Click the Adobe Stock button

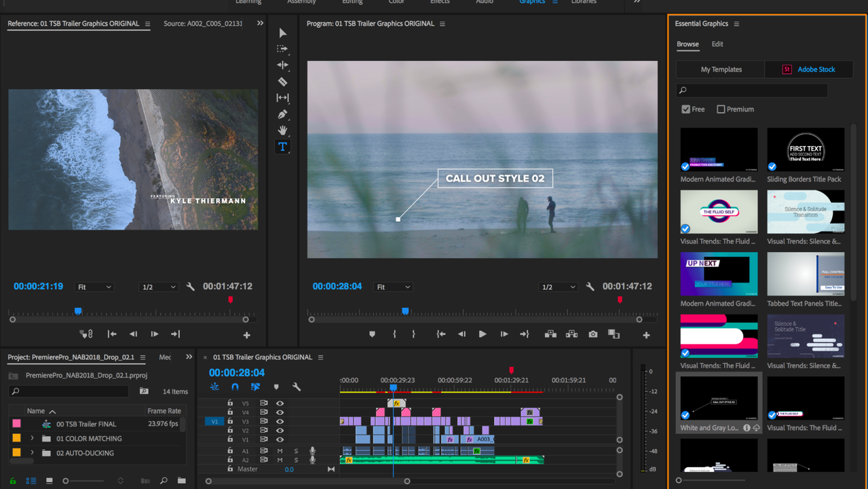(x=808, y=69)
